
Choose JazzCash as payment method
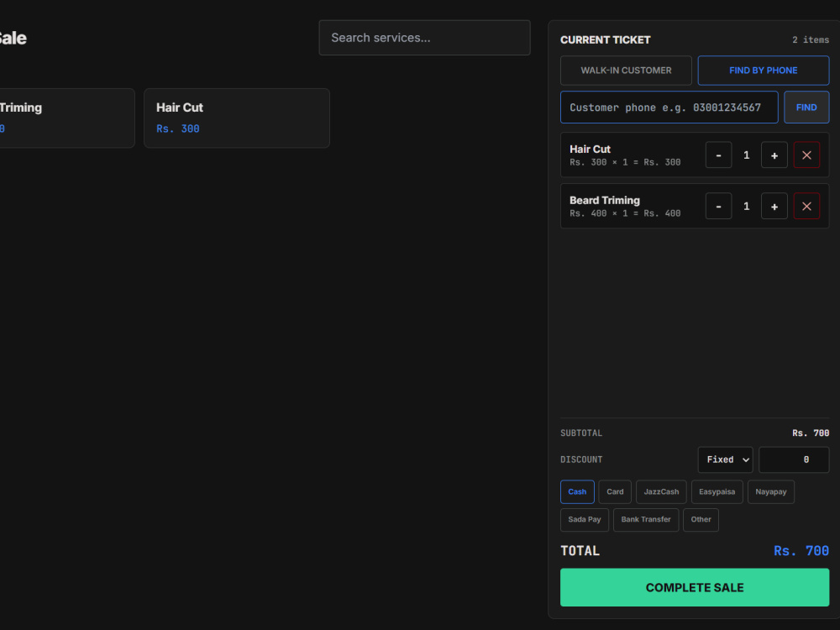click(x=661, y=491)
